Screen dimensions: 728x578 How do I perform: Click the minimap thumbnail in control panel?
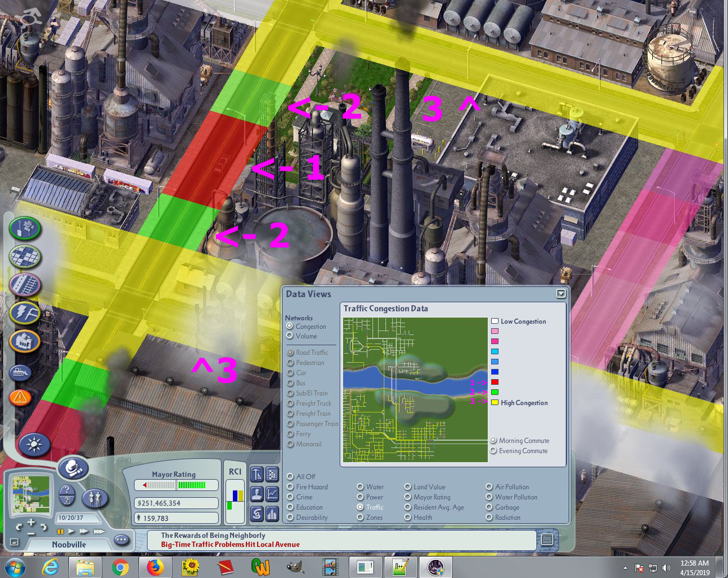pyautogui.click(x=31, y=494)
